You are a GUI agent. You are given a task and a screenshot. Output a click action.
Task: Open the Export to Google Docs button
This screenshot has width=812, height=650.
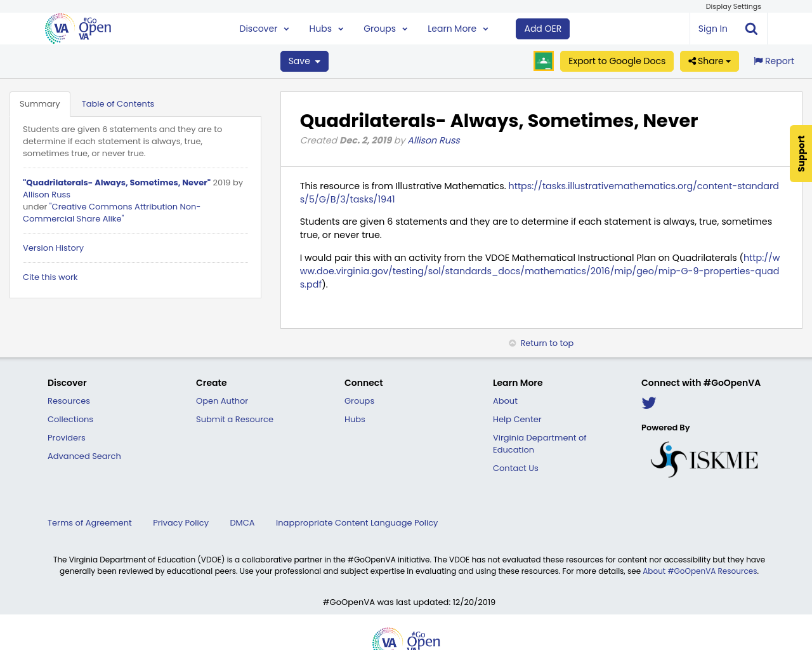pyautogui.click(x=617, y=60)
